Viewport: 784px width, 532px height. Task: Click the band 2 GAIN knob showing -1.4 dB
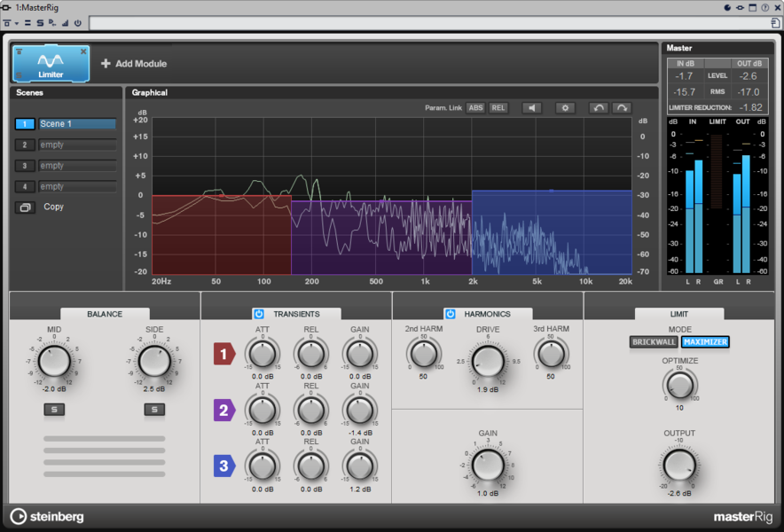359,410
